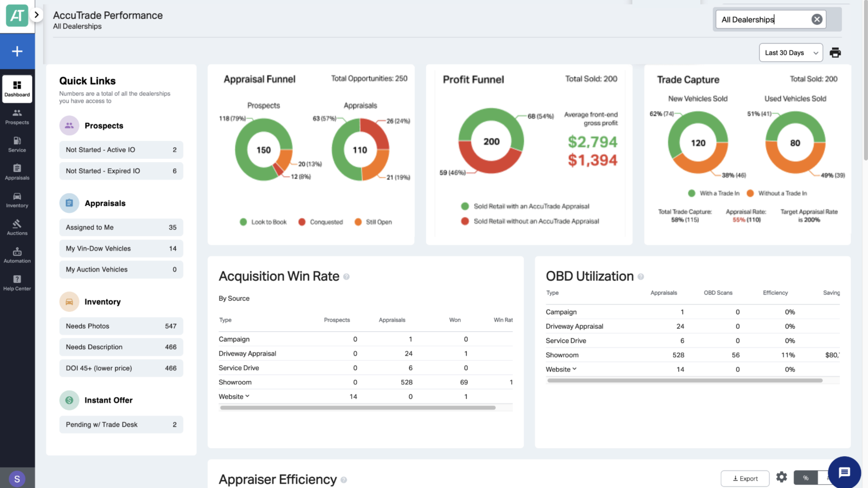This screenshot has height=488, width=868.
Task: Select the percent view toggle
Action: point(806,478)
